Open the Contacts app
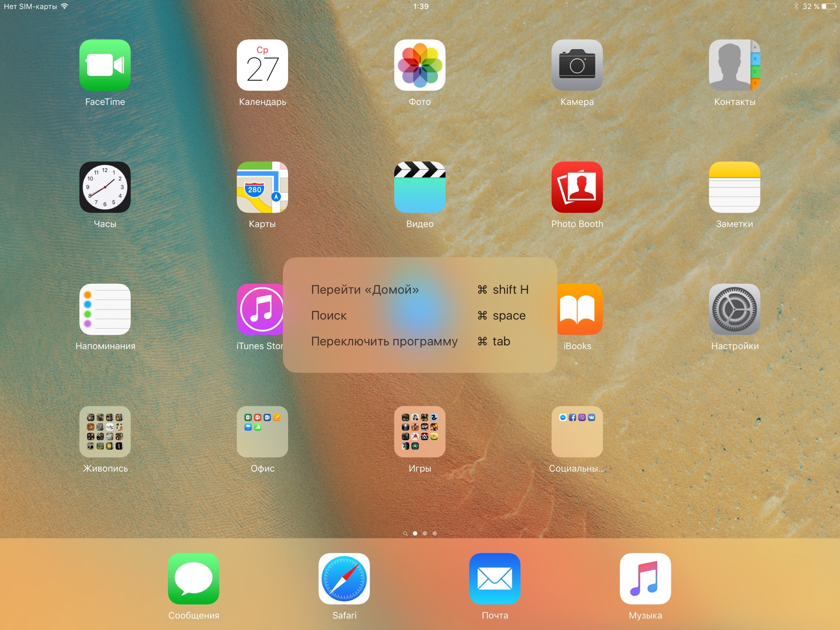This screenshot has height=630, width=840. pos(734,65)
